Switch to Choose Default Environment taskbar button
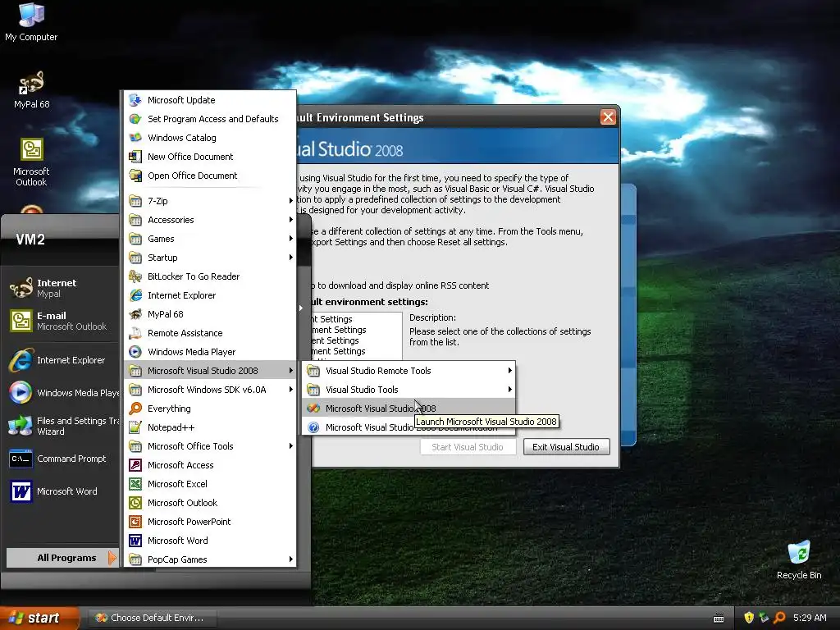This screenshot has height=630, width=840. [152, 618]
